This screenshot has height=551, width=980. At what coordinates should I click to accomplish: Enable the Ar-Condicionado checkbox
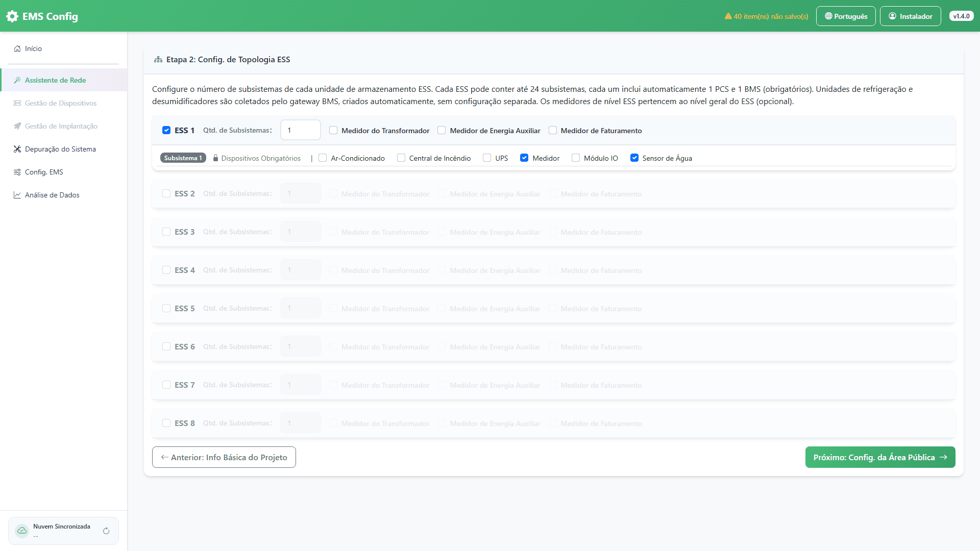point(323,158)
